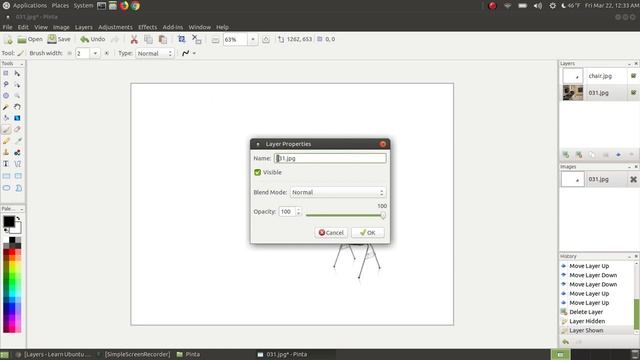Select the Recolor tool
This screenshot has height=360, width=640.
click(x=17, y=152)
